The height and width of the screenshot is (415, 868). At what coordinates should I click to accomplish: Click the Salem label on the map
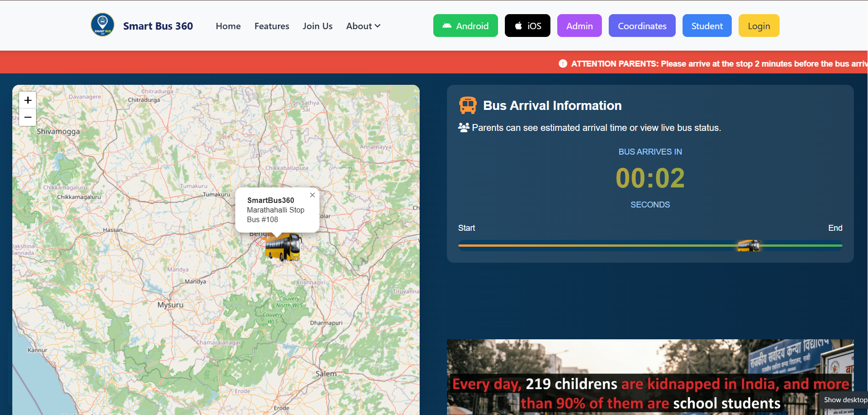326,374
